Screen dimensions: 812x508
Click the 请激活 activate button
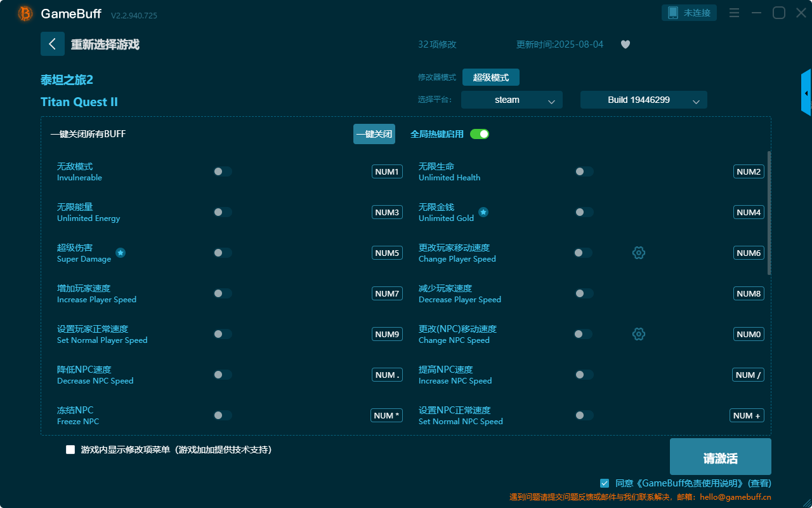pos(721,457)
